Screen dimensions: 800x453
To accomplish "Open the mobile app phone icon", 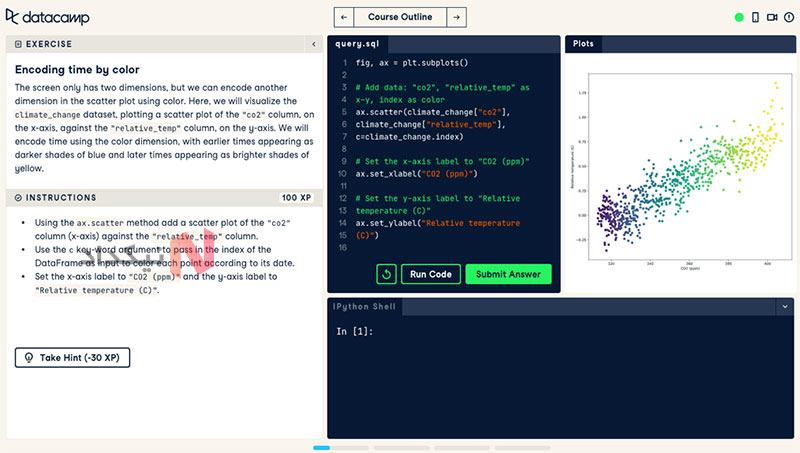I will (x=756, y=17).
